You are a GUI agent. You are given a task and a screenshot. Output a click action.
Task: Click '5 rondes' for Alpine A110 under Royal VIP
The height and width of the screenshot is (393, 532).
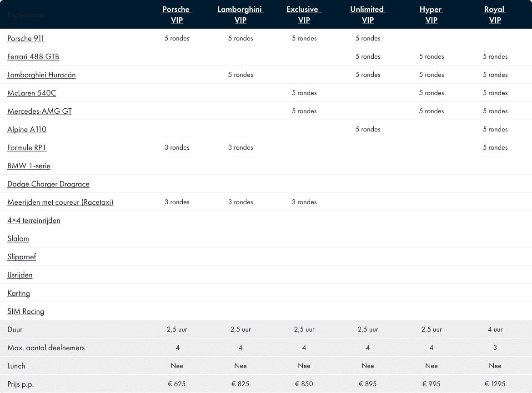click(x=495, y=129)
